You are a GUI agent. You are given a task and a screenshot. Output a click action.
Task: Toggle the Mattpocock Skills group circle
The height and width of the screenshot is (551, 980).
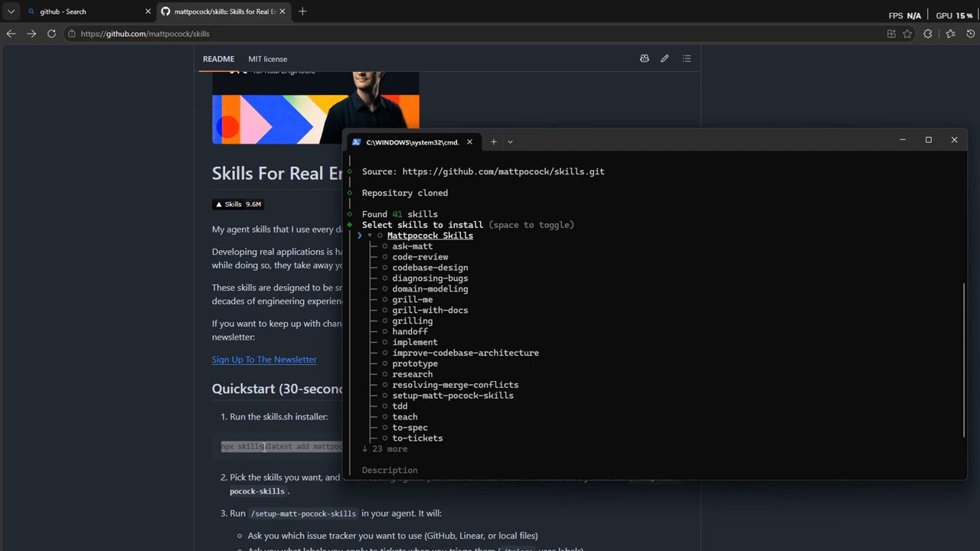pos(380,236)
